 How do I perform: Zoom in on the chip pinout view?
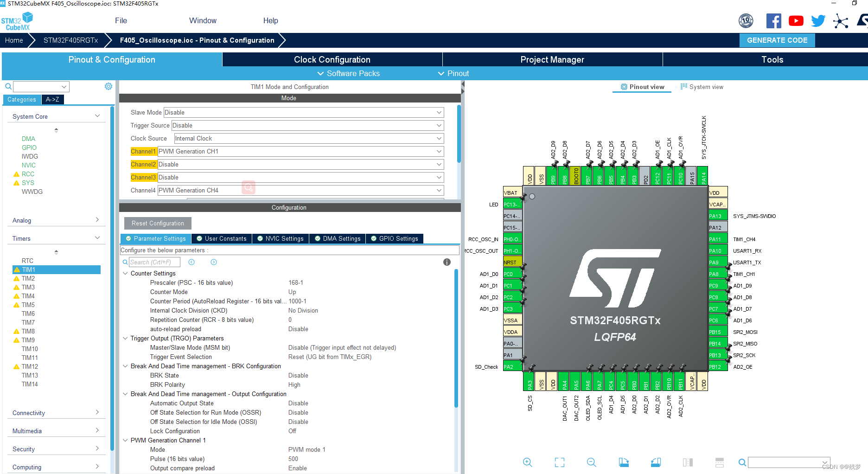[x=527, y=462]
